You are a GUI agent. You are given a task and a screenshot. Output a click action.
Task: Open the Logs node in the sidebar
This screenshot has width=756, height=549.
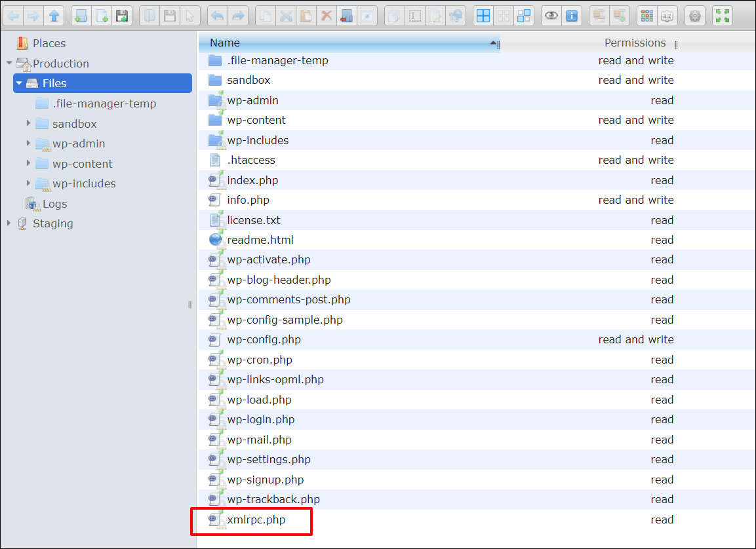point(47,204)
